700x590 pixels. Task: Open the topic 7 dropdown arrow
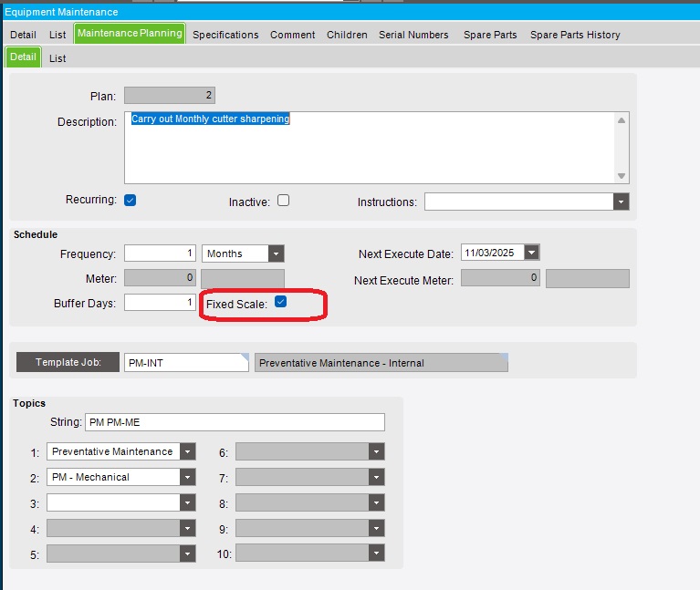377,477
